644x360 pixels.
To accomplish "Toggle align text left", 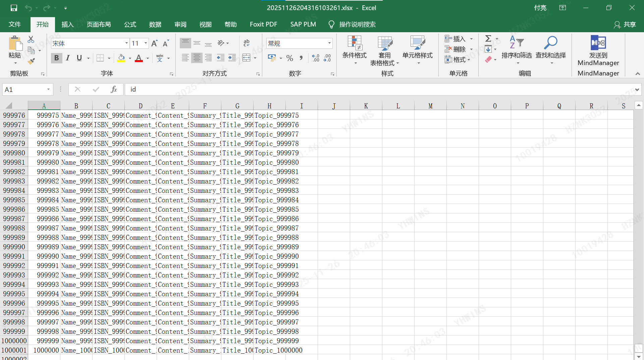I will 185,58.
